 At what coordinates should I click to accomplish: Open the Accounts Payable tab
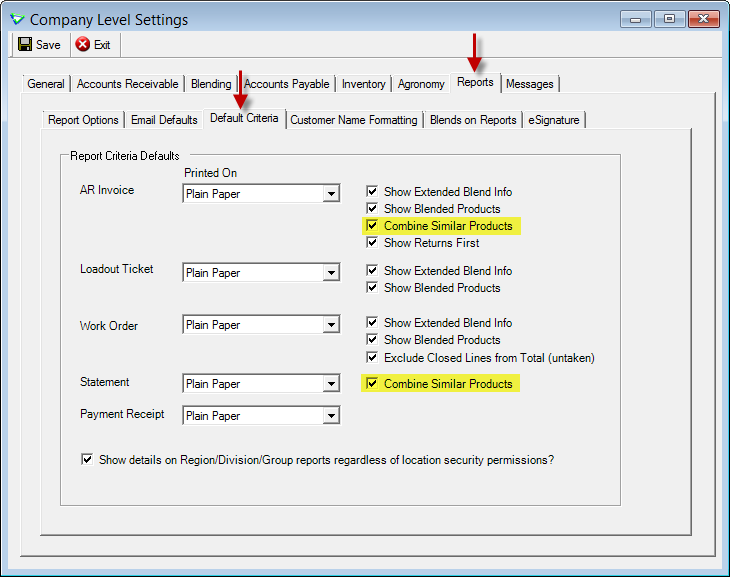(x=286, y=84)
